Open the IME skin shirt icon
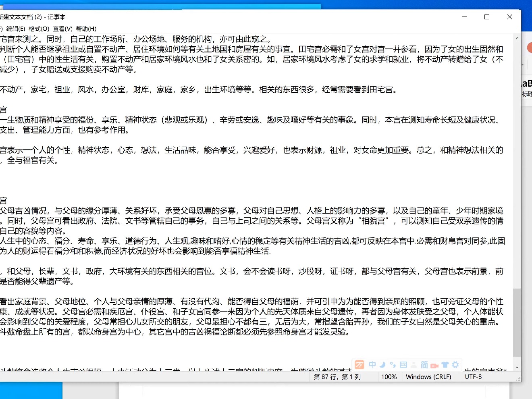The width and height of the screenshot is (532, 399). point(445,365)
